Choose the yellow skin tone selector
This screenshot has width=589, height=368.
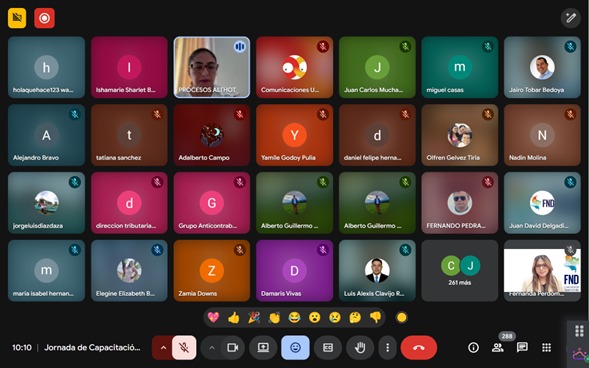pos(402,318)
